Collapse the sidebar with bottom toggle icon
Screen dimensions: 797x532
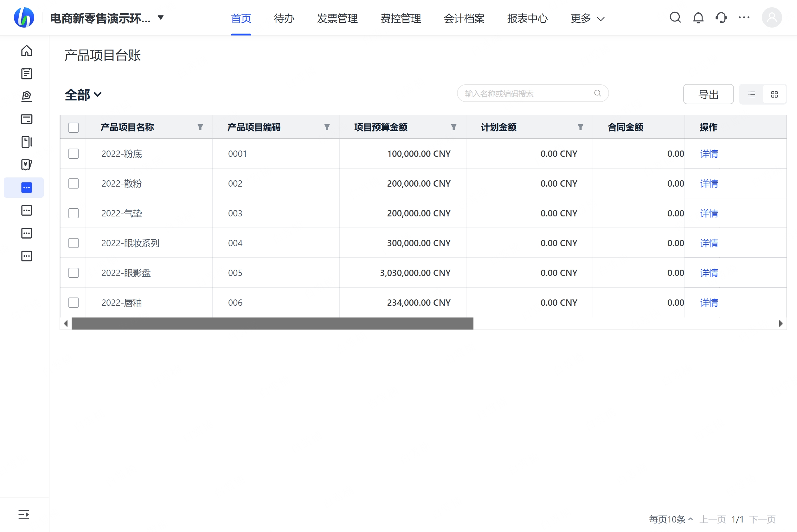[x=24, y=514]
